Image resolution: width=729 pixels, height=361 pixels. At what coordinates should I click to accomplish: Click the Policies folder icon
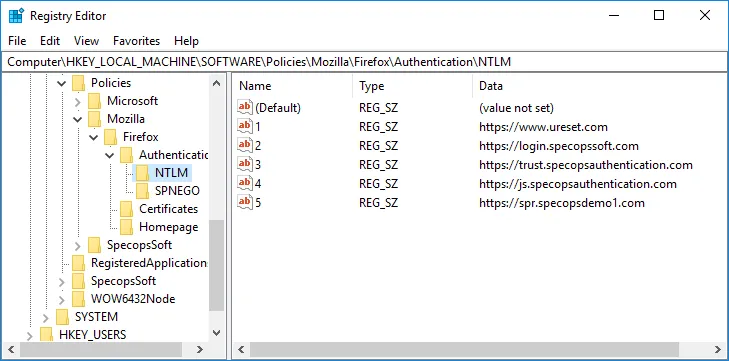click(x=79, y=83)
